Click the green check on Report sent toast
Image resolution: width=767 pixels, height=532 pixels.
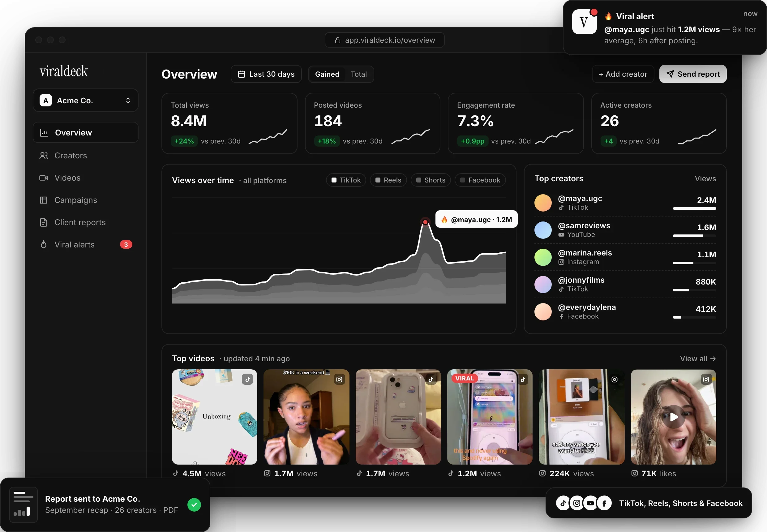point(194,505)
